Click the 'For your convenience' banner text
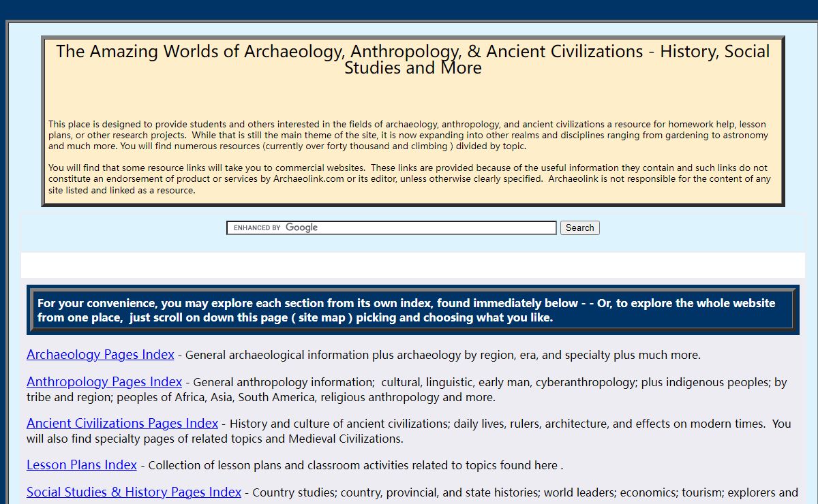818x504 pixels. 406,310
